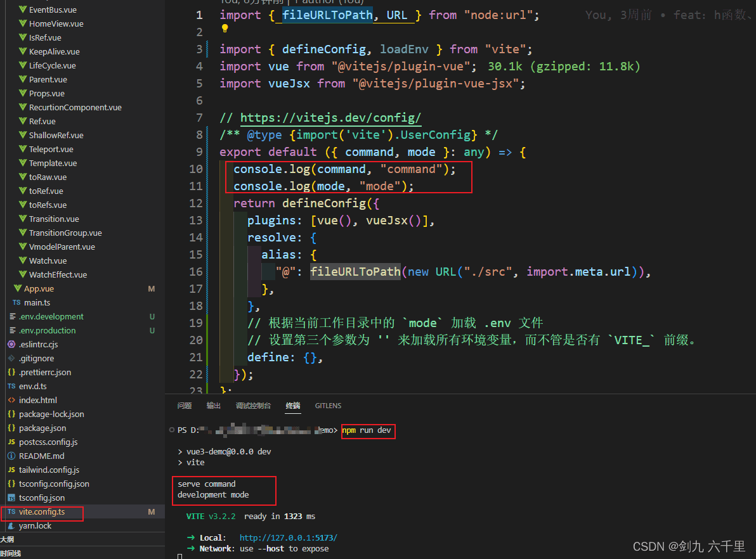Viewport: 756px width, 559px height.
Task: Open the Local http://127.0.0.1:5173/ link
Action: click(289, 538)
